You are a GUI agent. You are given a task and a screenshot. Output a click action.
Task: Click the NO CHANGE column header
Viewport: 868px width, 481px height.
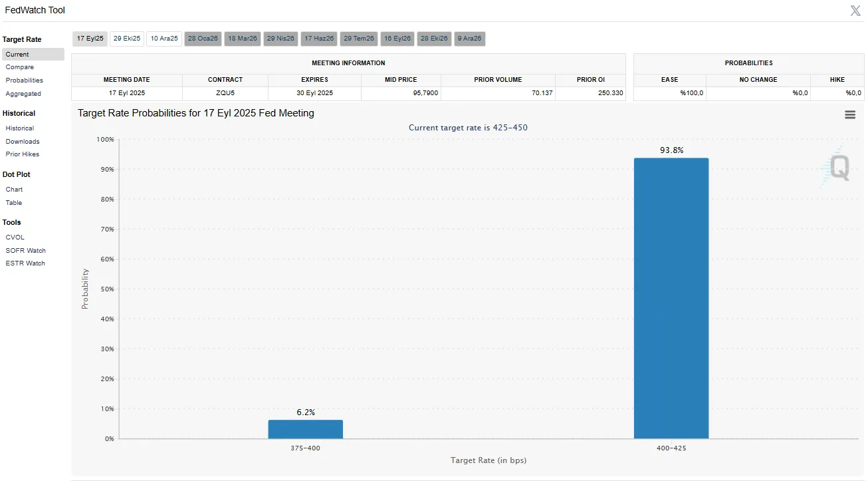758,80
